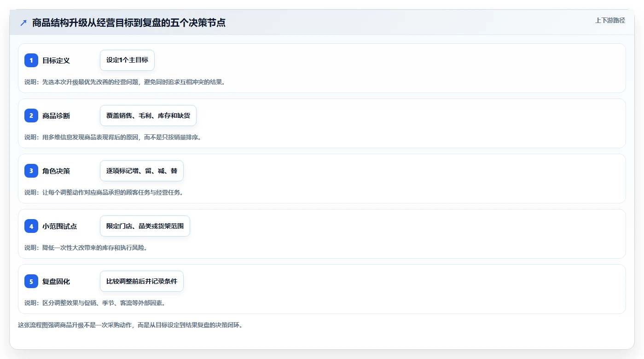Click the arrow icon beside the title
This screenshot has width=644, height=359.
tap(23, 23)
